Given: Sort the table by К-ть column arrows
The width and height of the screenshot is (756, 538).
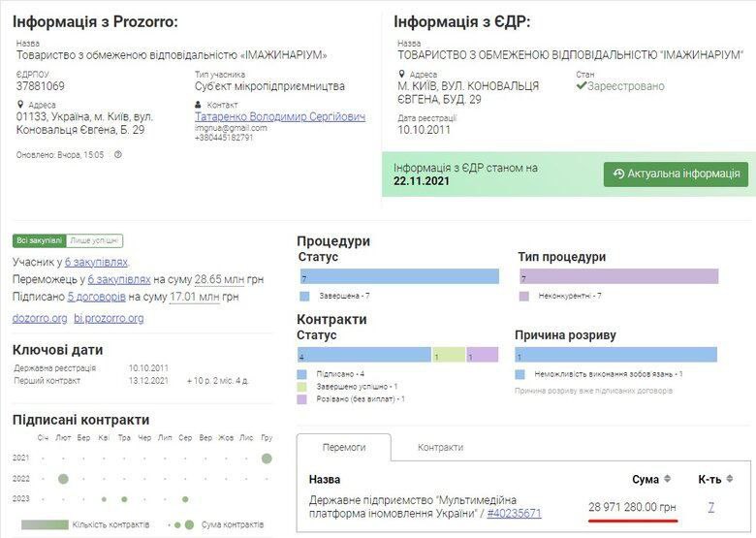Looking at the screenshot, I should point(730,479).
